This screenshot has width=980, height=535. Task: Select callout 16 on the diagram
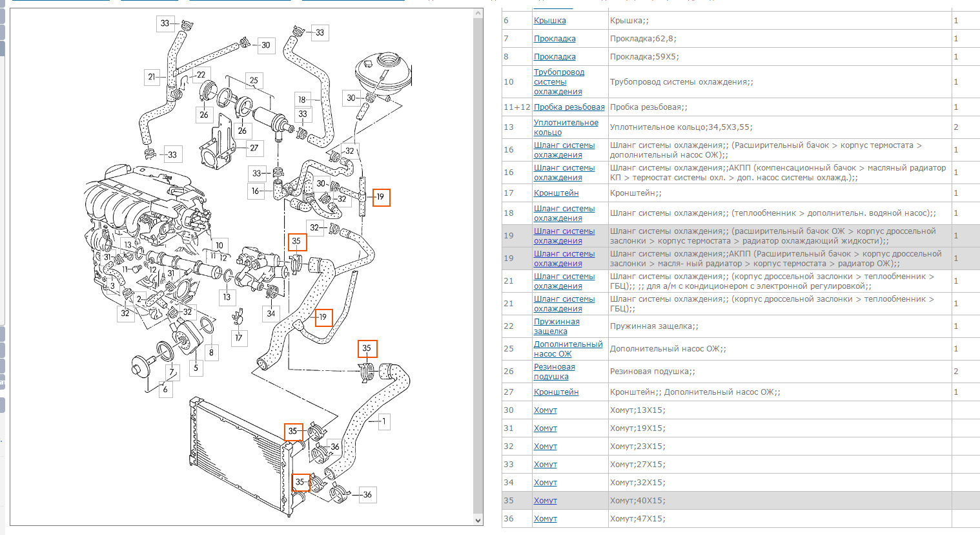(x=256, y=191)
